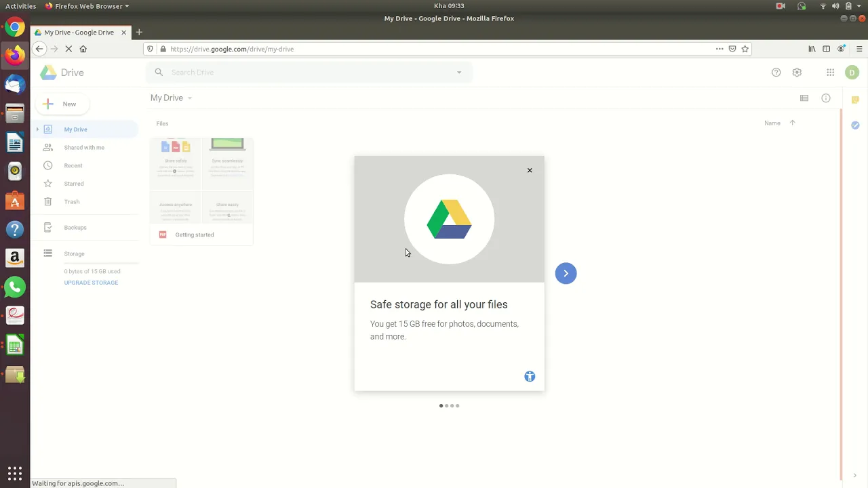Open Ubuntu Software from dock
868x488 pixels.
point(15,201)
